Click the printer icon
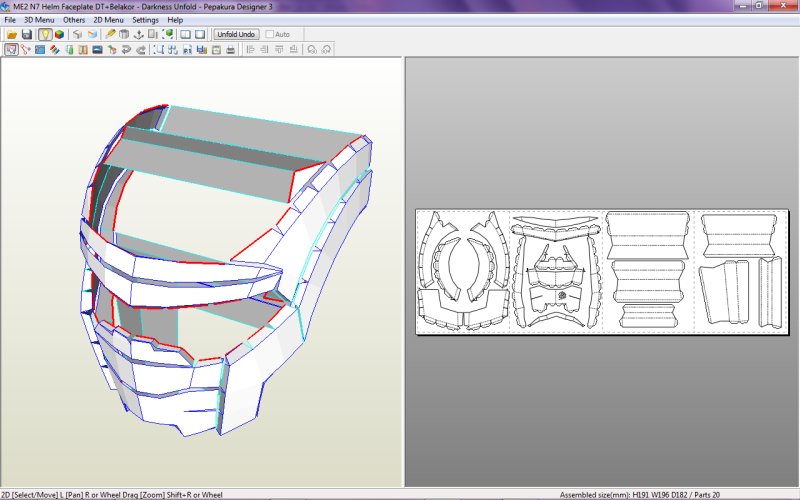Screen dimensions: 800x500 (x=231, y=49)
